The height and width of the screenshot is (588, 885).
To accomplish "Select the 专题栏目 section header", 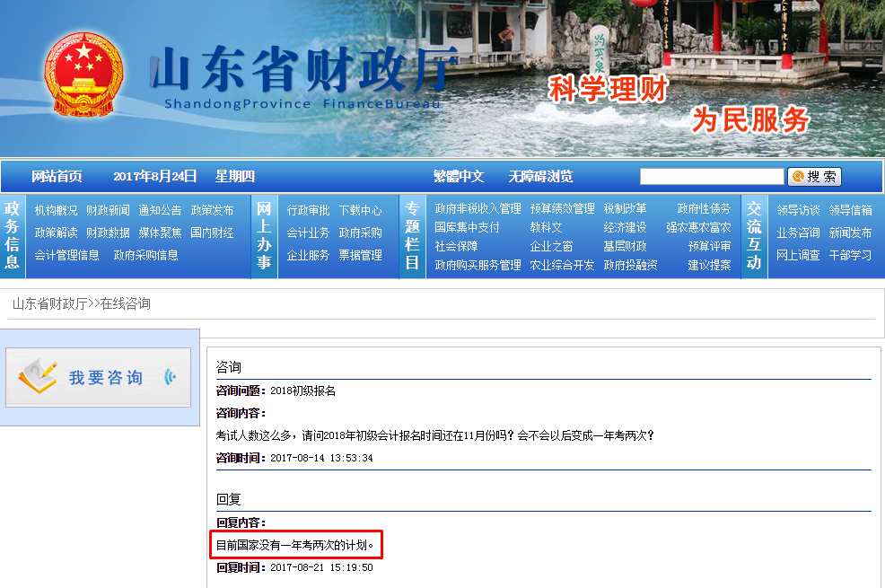I will 413,232.
